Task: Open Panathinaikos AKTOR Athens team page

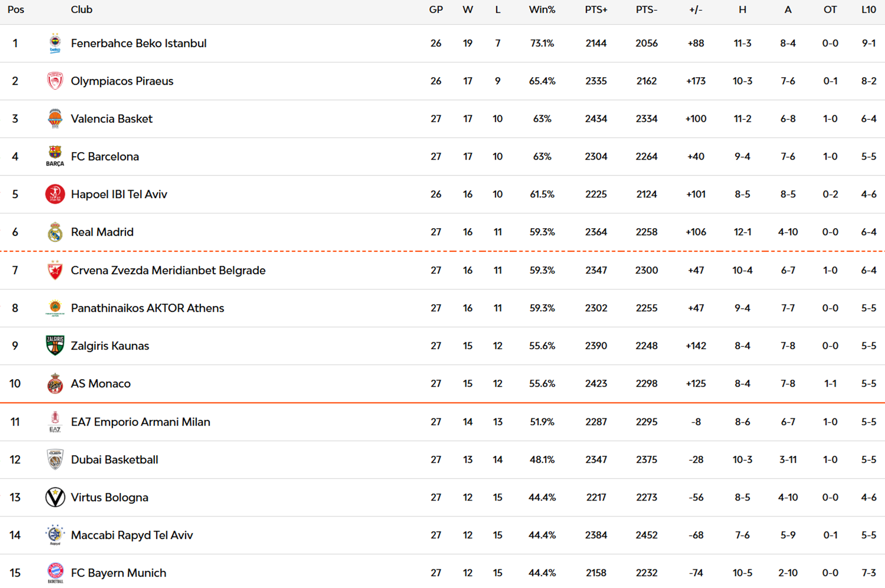Action: point(147,308)
